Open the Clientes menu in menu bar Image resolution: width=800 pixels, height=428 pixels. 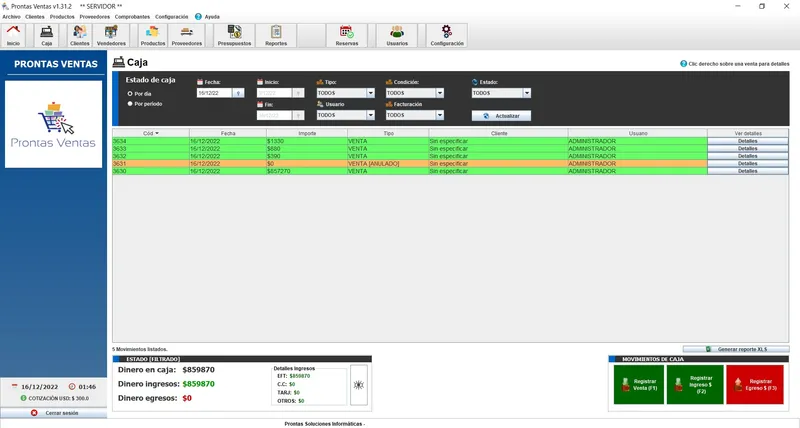(35, 17)
